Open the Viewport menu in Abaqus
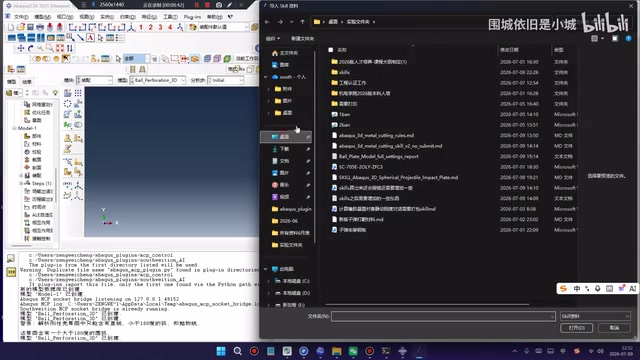Screen dimensions: 640x360 click(x=64, y=17)
